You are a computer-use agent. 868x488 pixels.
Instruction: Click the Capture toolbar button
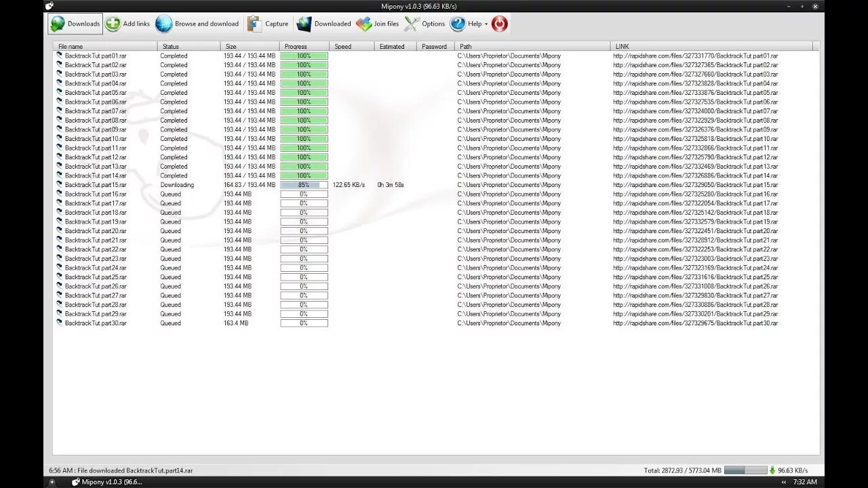pos(268,24)
